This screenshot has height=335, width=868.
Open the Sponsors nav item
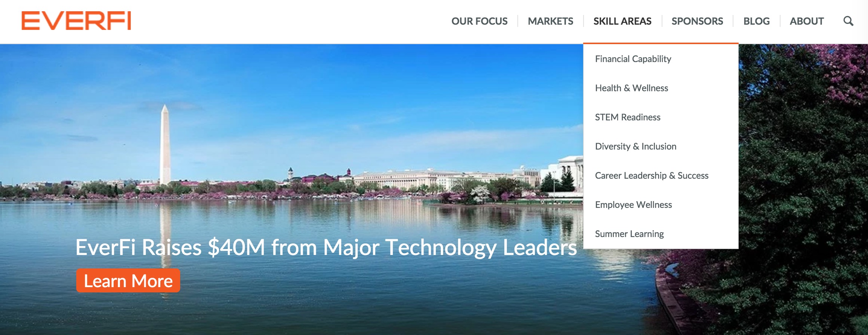point(697,21)
